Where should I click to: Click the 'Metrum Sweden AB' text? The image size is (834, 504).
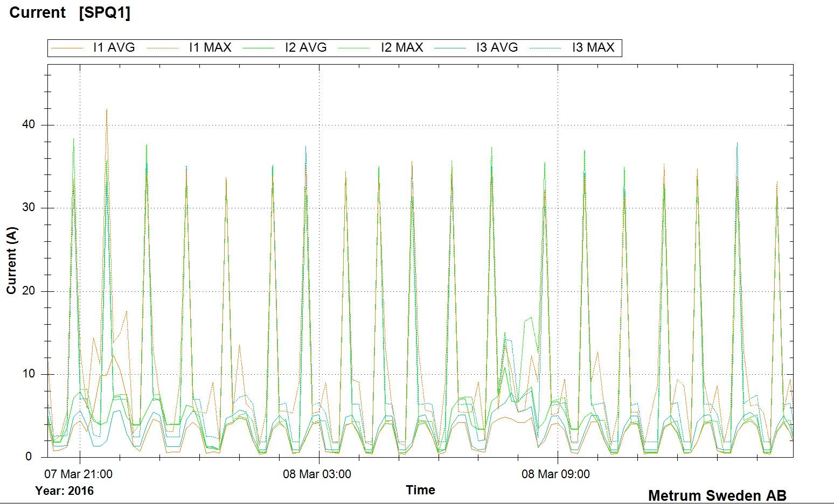click(x=717, y=495)
